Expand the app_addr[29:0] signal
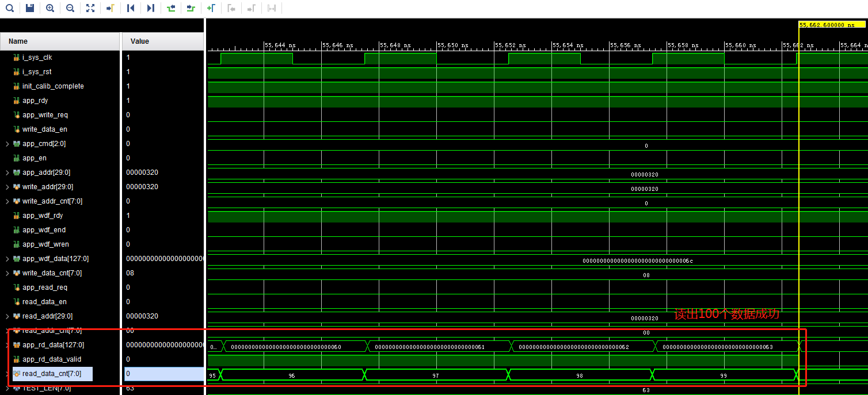Viewport: 868px width, 395px height. click(x=6, y=172)
